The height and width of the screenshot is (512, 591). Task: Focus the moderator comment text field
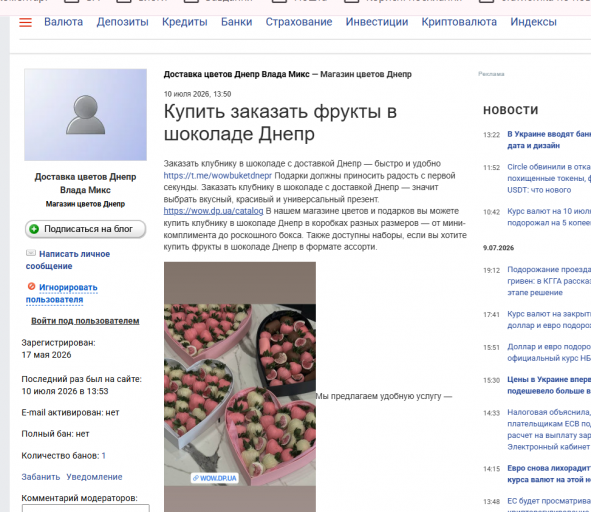[86, 508]
